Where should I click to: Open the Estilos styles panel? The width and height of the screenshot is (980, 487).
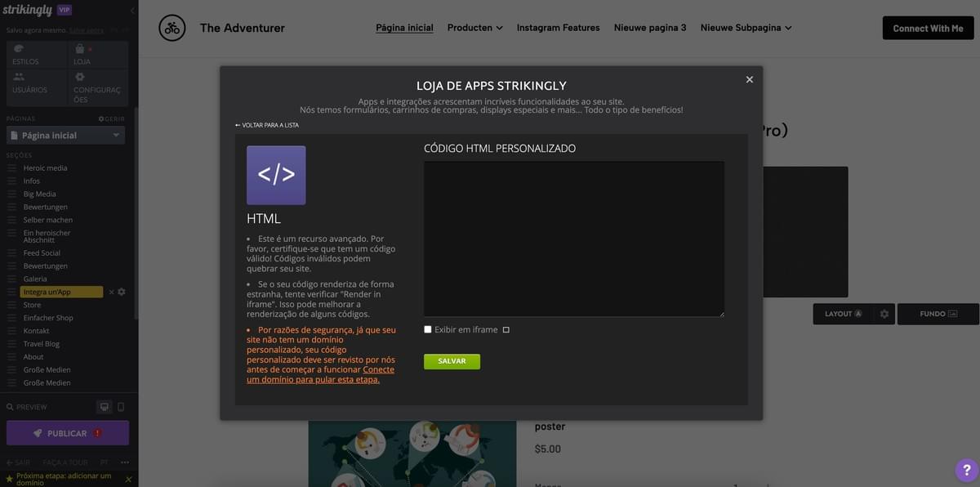pos(36,55)
